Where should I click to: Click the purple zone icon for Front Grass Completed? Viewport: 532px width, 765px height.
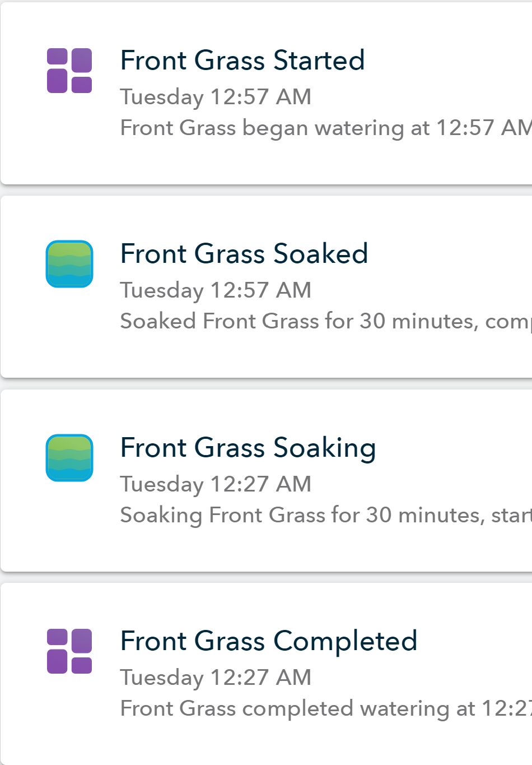[69, 651]
